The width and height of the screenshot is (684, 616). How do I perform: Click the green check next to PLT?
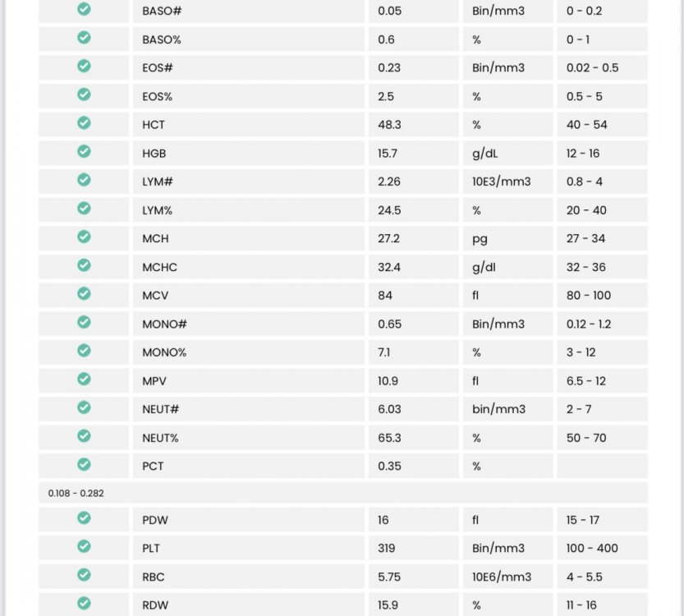click(x=84, y=547)
